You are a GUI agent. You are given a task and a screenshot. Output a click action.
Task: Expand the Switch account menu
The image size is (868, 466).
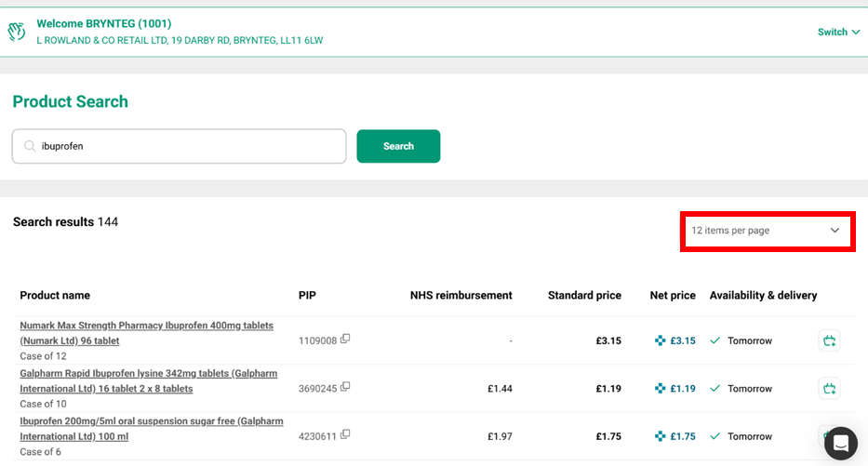point(838,32)
